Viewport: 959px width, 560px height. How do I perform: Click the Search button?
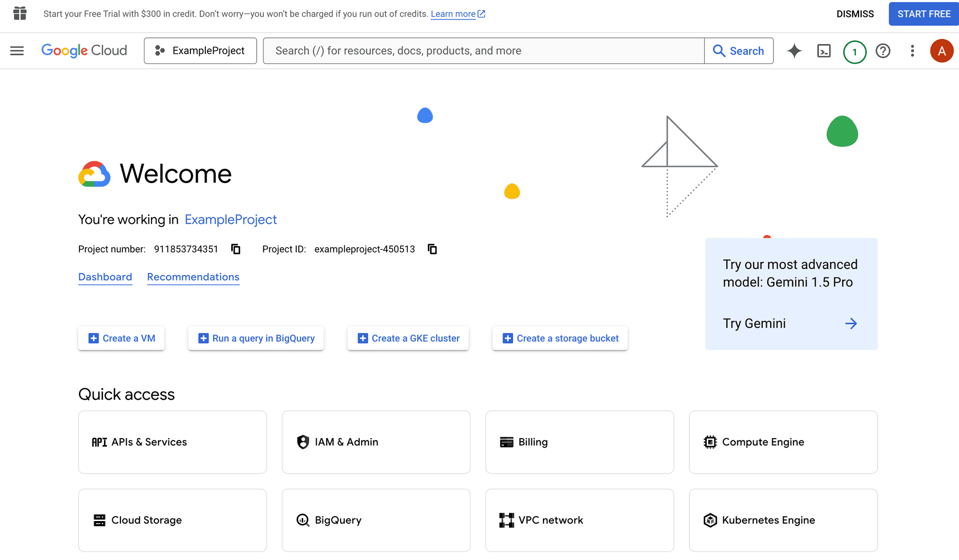pos(739,50)
